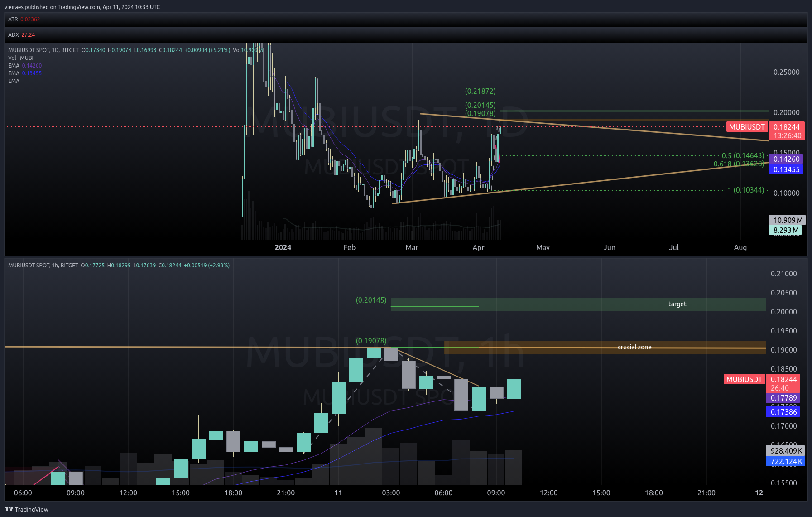Select the 0.618 (0.13628) Fibonacci label

coord(739,164)
